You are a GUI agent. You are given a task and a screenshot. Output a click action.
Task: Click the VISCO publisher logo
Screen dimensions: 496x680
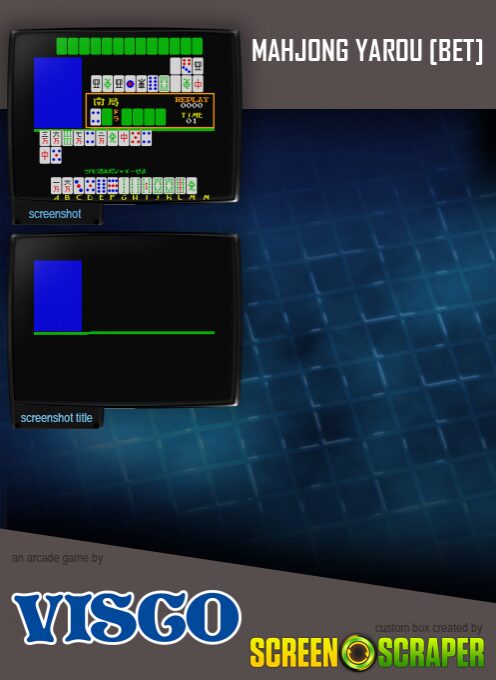coord(127,617)
